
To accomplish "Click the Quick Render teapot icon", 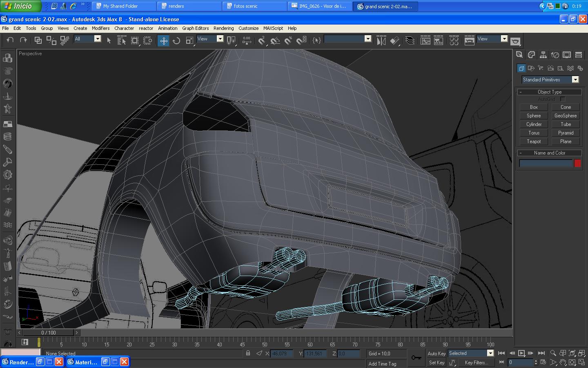I will [x=515, y=41].
